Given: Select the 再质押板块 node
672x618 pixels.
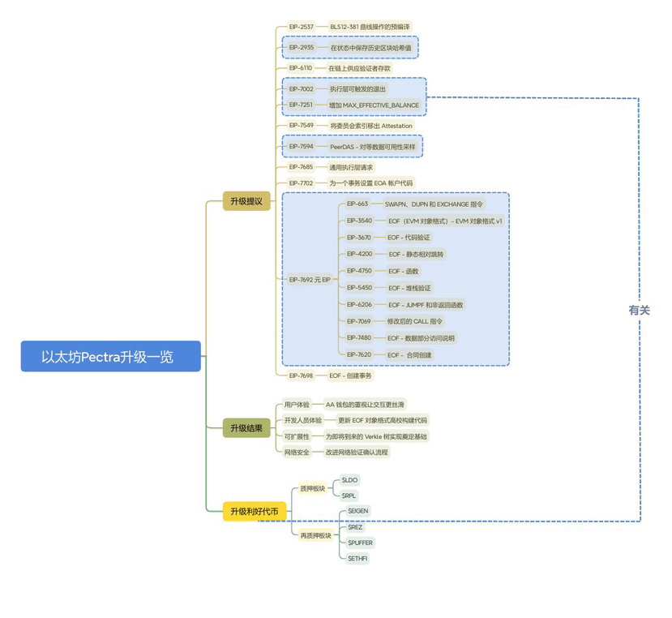Looking at the screenshot, I should [x=316, y=535].
